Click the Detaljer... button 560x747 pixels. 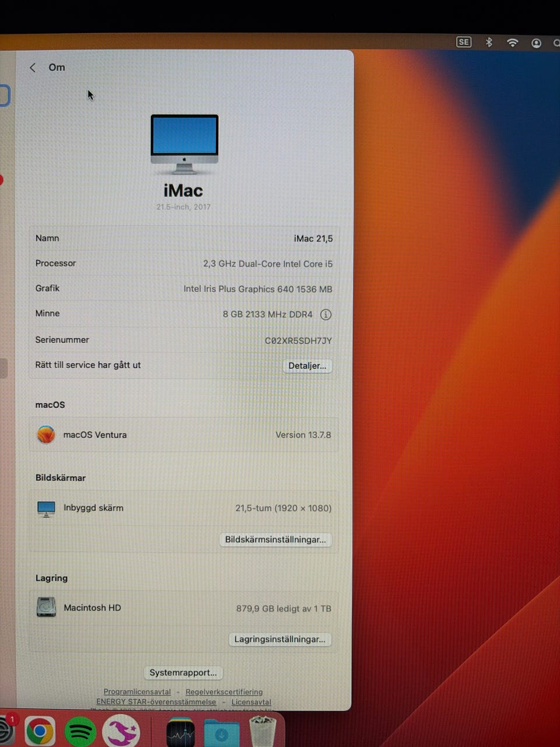pos(307,366)
